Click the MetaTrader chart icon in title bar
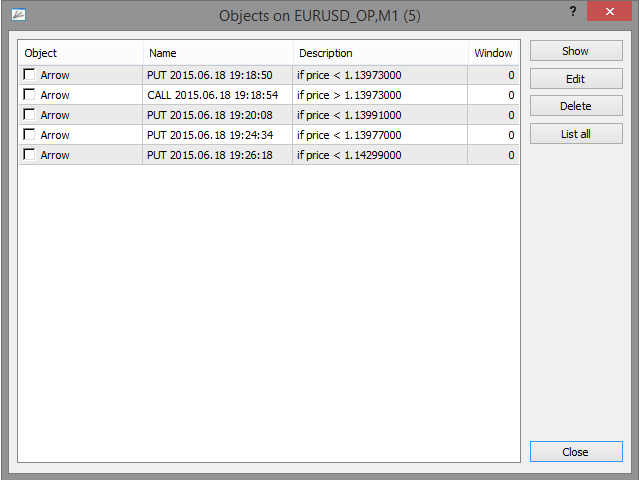This screenshot has height=480, width=640. point(18,15)
